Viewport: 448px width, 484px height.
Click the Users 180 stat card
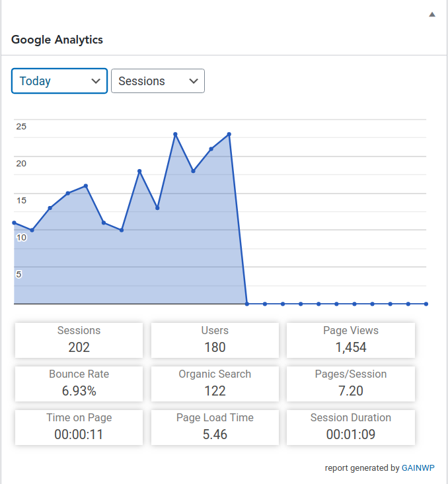point(215,340)
